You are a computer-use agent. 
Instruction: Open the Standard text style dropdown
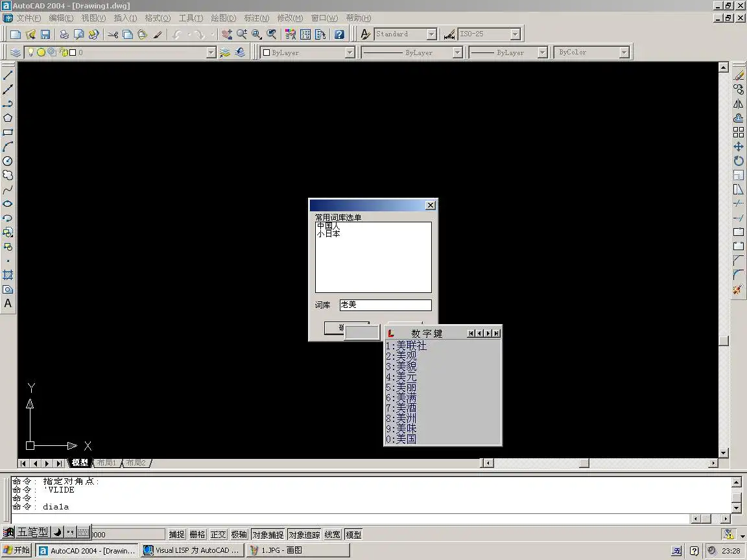432,34
